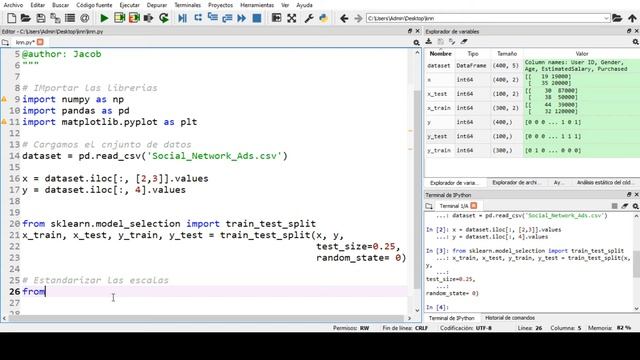Open the Ayuda menu
This screenshot has width=640, height=360.
304,5
